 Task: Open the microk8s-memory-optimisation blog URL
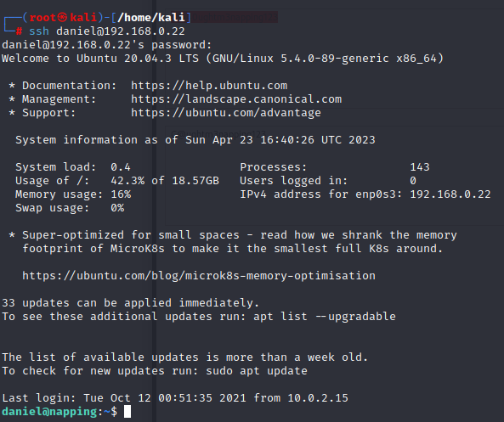coord(199,276)
